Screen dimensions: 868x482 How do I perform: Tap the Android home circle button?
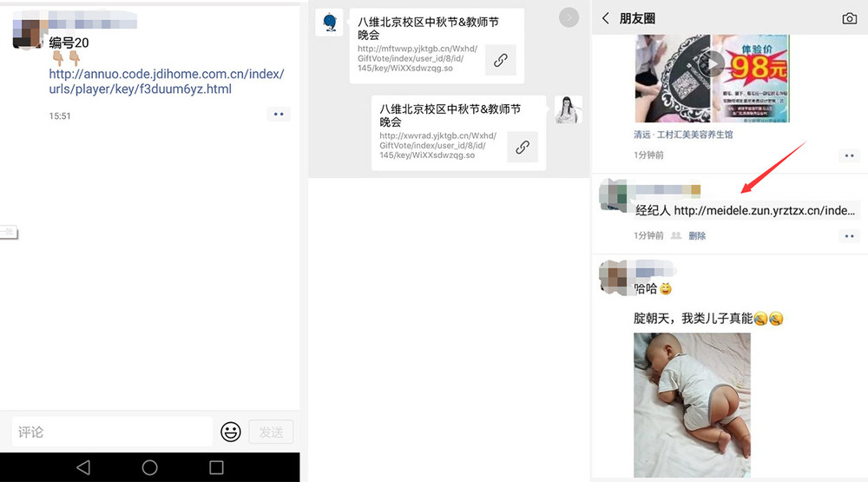(149, 467)
